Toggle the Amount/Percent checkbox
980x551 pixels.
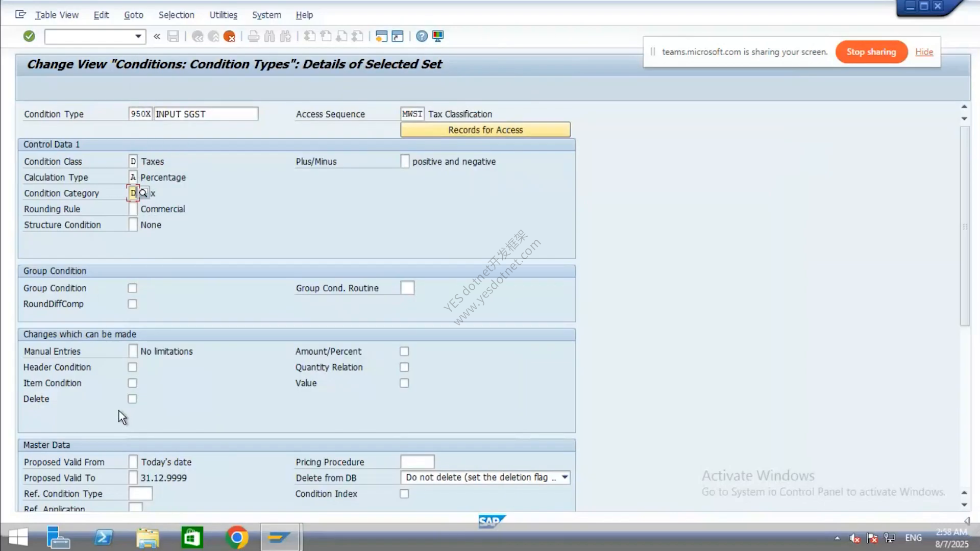pos(404,352)
